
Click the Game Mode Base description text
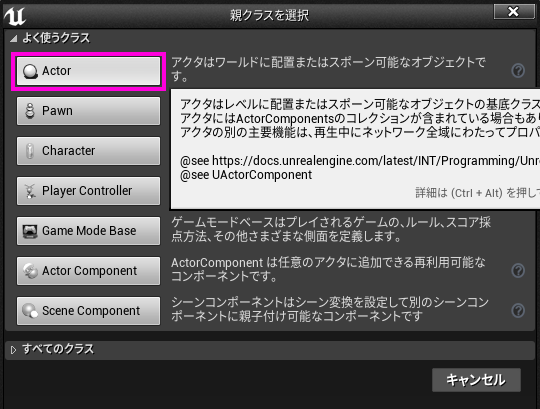click(x=331, y=229)
